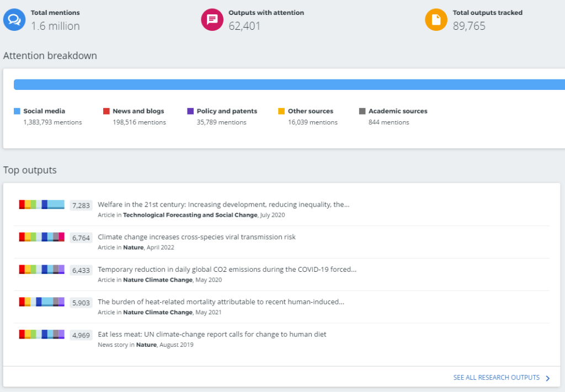
Task: Click attention score badge showing 6,764
Action: 81,237
